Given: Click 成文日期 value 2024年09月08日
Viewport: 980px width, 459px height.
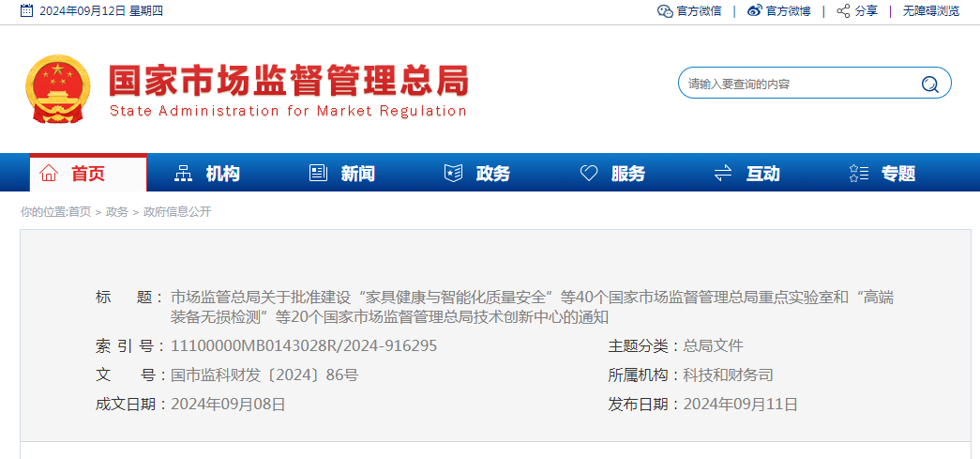Looking at the screenshot, I should [228, 405].
